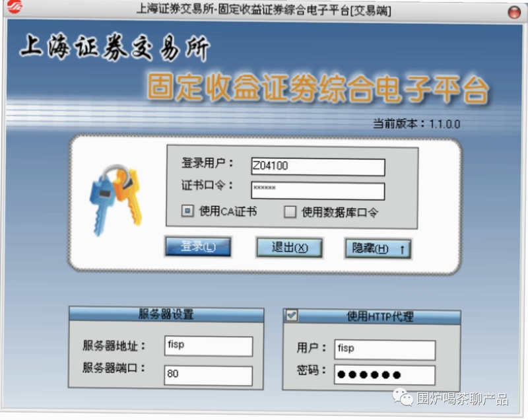The height and width of the screenshot is (420, 528).
Task: Uncheck the 使用HTTP代理 checkbox
Action: point(292,315)
